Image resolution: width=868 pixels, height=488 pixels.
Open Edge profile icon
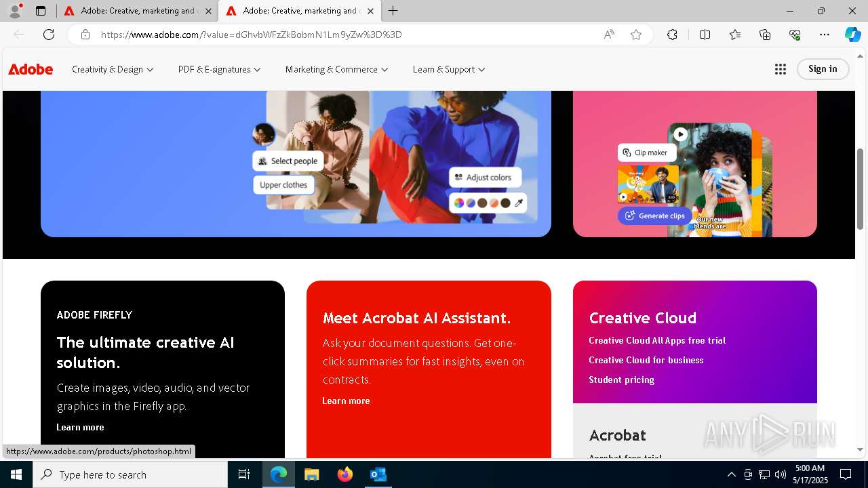pos(15,11)
